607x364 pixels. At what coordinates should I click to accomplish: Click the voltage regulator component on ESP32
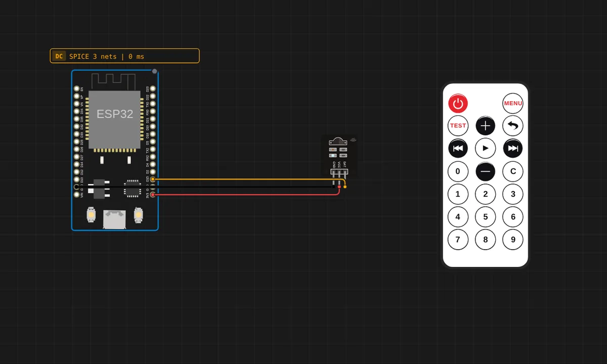(99, 189)
